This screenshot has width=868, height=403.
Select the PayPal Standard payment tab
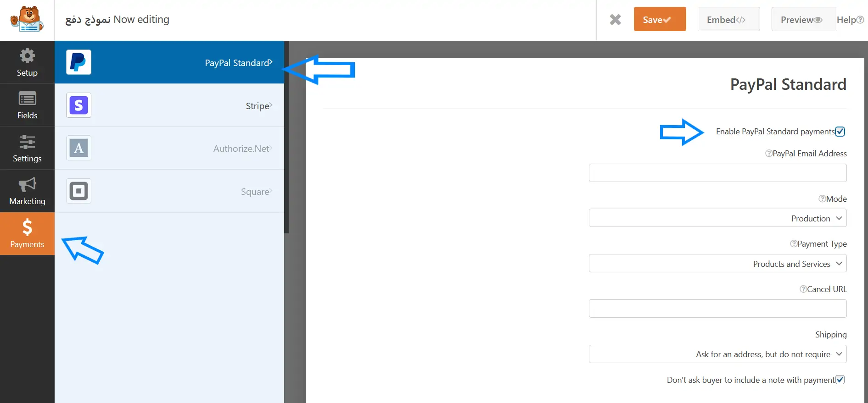(169, 62)
